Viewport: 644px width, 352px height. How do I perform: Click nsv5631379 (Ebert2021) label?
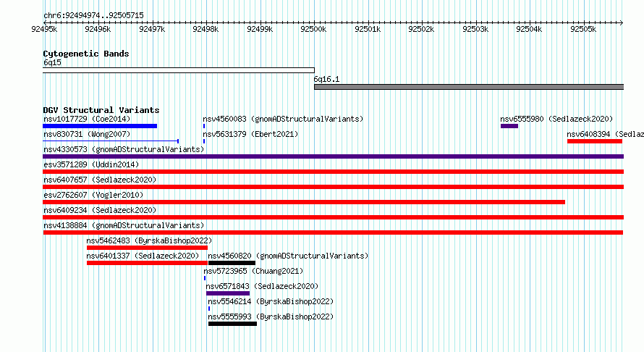250,134
